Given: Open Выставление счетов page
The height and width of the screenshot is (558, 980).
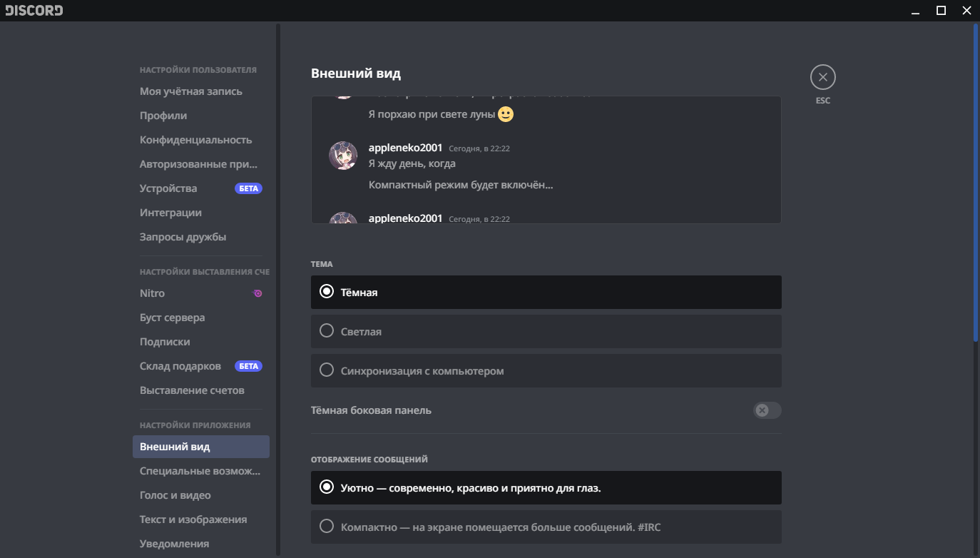Looking at the screenshot, I should coord(201,390).
